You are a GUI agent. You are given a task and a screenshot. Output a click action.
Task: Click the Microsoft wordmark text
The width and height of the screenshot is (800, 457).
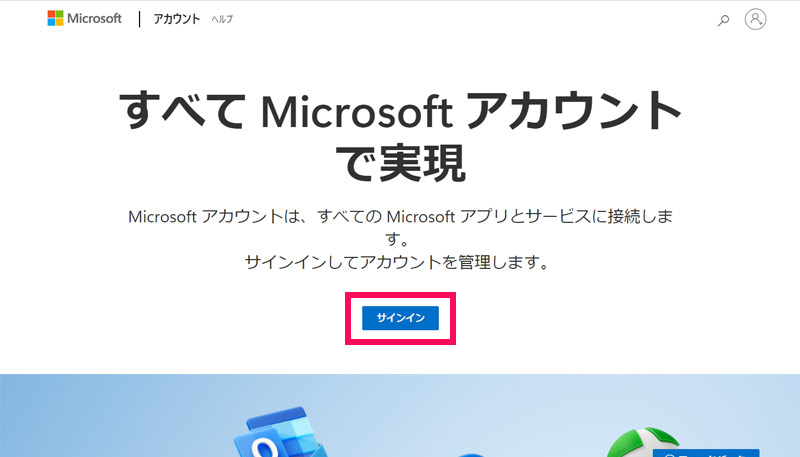click(x=94, y=19)
